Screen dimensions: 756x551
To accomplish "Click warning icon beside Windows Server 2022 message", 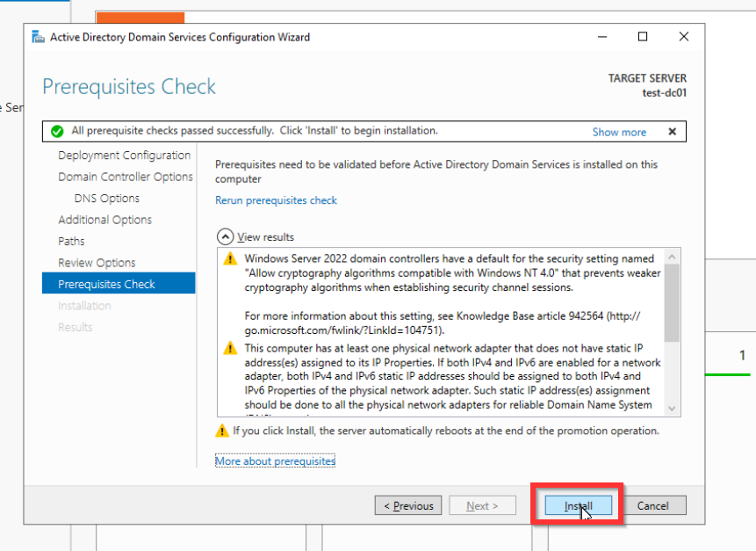I will pos(230,258).
